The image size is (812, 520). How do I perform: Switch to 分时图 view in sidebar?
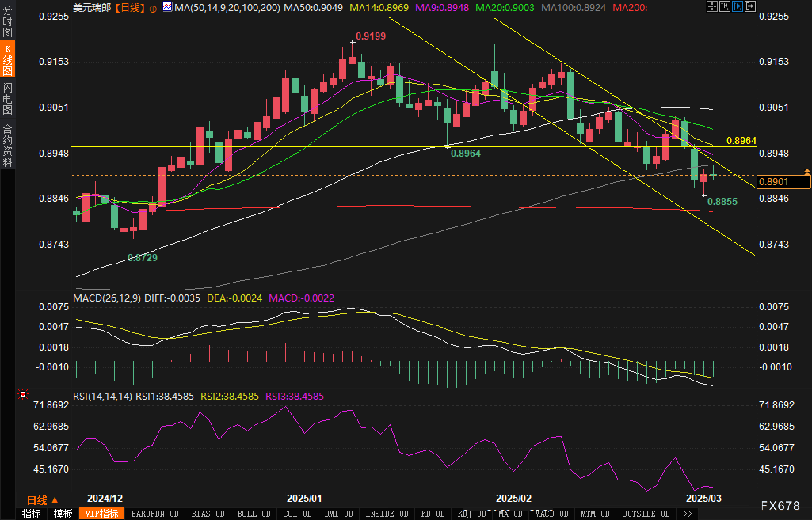[7, 21]
